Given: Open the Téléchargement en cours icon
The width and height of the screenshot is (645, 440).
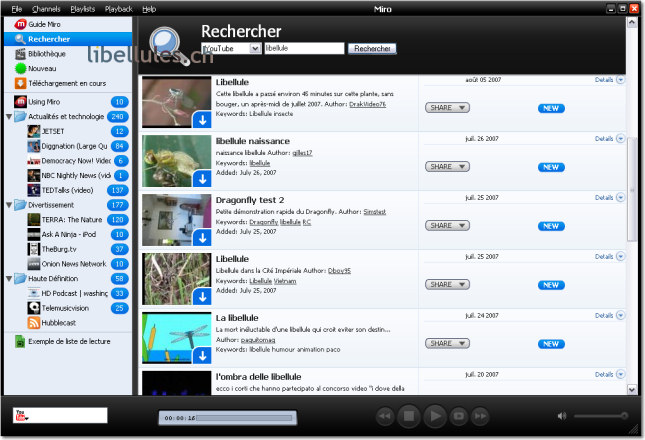Looking at the screenshot, I should [20, 83].
